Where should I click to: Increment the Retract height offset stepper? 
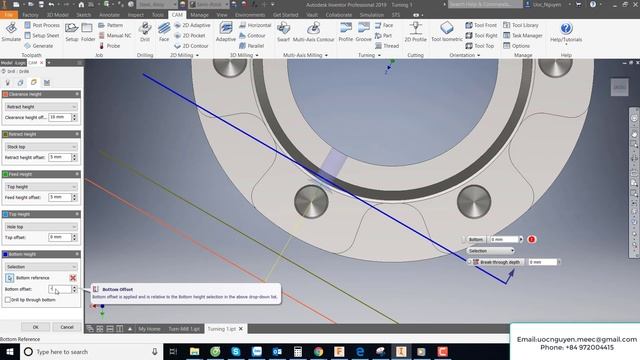(x=74, y=156)
